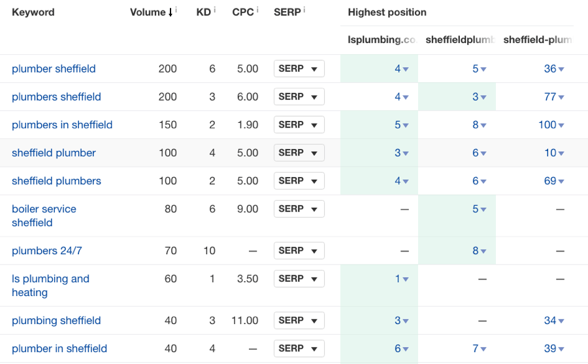Click the KD column header
This screenshot has width=588, height=364.
click(203, 12)
